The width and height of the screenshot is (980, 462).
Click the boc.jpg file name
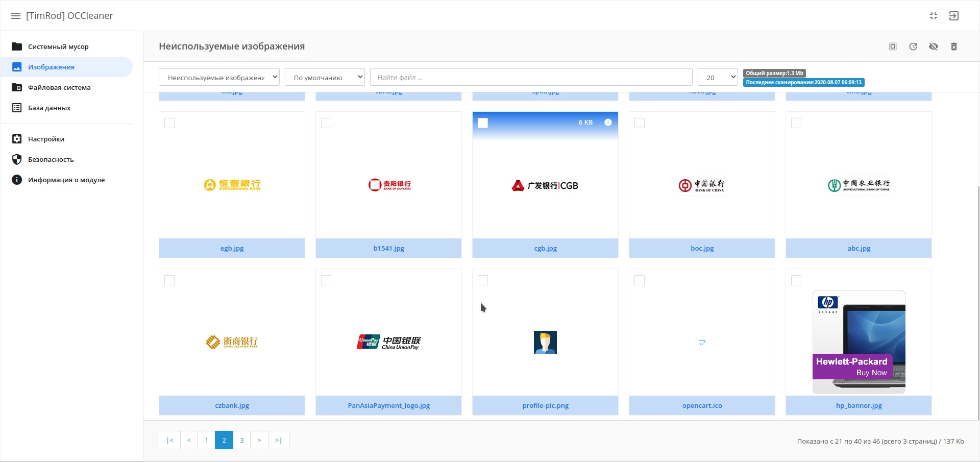point(702,248)
